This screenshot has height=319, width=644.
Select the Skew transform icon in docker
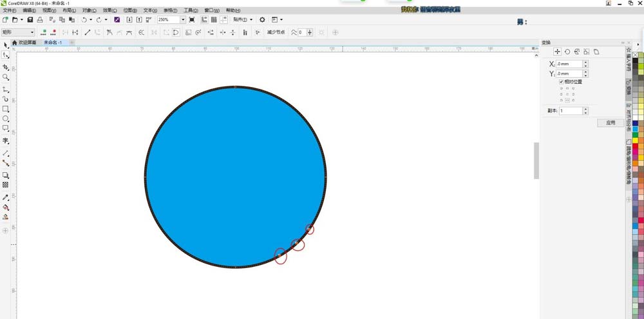pyautogui.click(x=596, y=52)
